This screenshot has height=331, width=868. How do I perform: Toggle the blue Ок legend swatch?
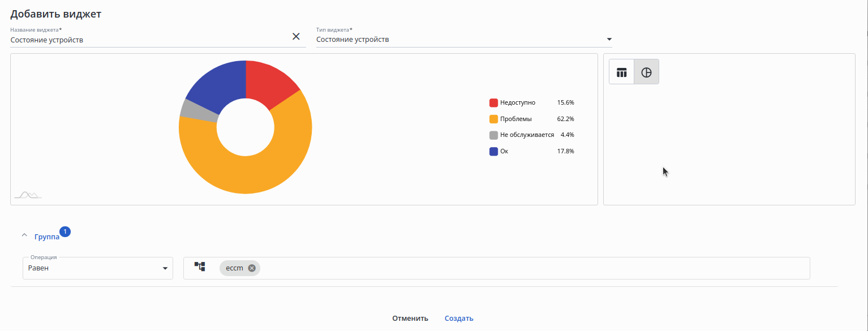[x=493, y=151]
